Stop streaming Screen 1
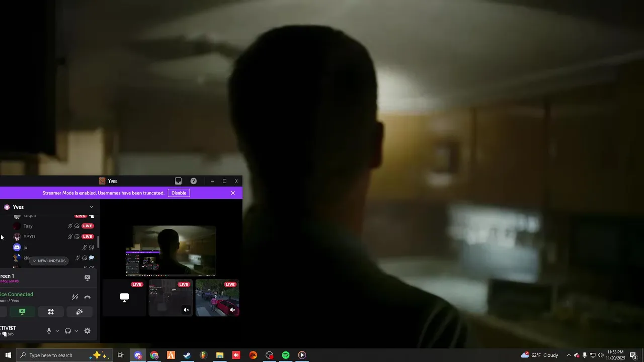This screenshot has height=362, width=644. tap(87, 278)
